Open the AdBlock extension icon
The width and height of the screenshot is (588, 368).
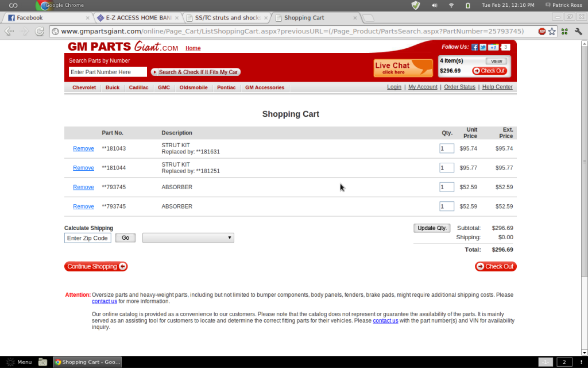[x=541, y=31]
